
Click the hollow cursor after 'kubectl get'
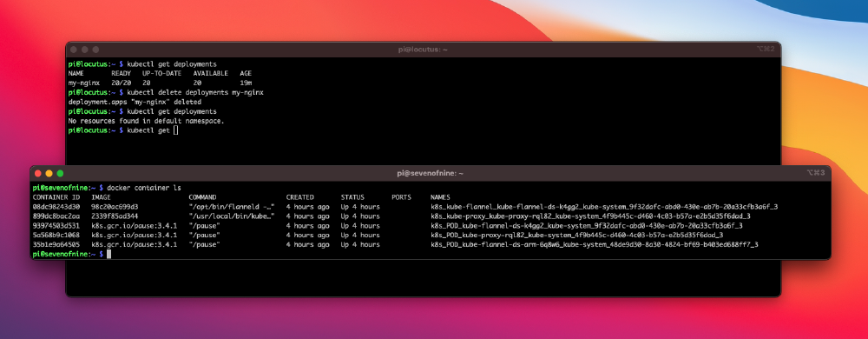click(175, 130)
